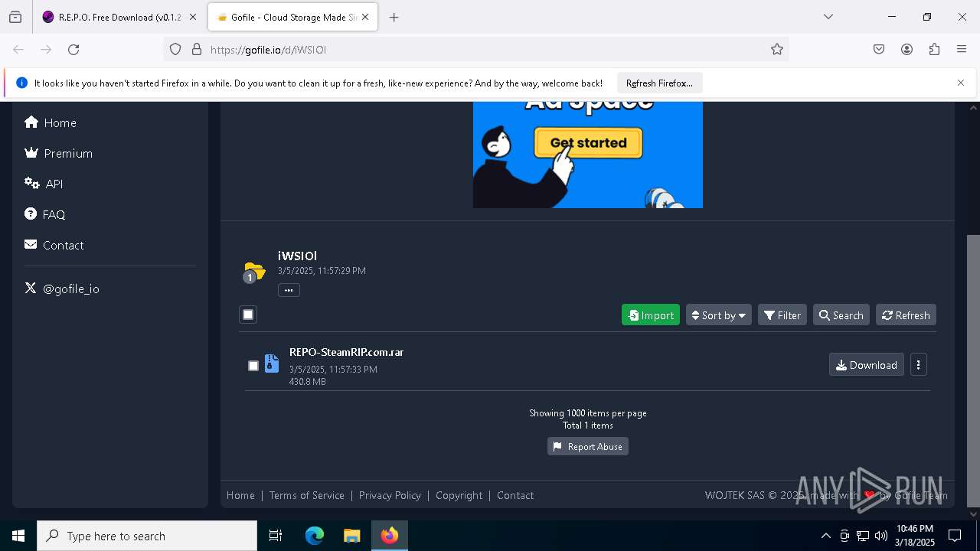
Task: Open the Extensions puzzle icon
Action: point(934,50)
